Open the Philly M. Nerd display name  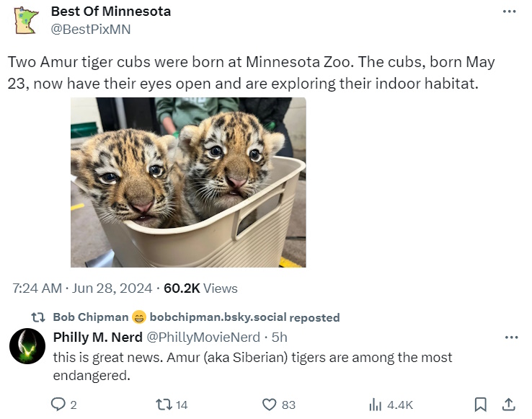click(97, 337)
